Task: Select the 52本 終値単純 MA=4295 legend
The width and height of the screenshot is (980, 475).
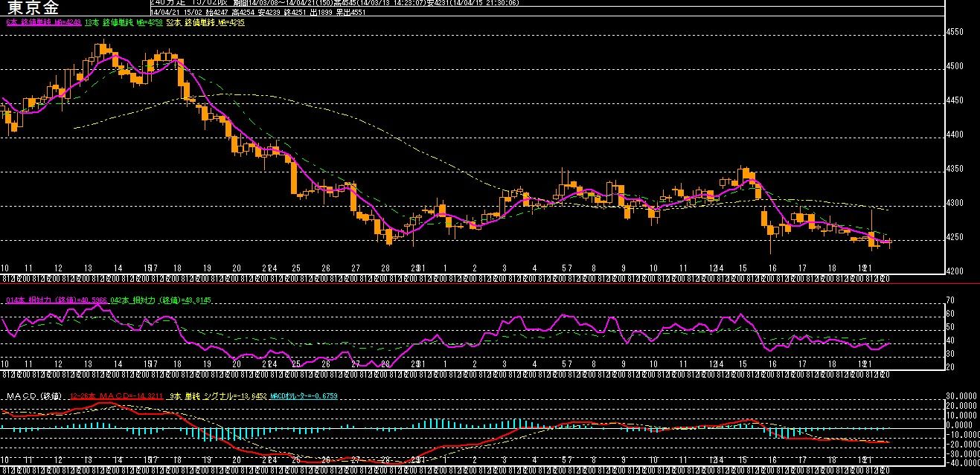Action: [x=205, y=23]
